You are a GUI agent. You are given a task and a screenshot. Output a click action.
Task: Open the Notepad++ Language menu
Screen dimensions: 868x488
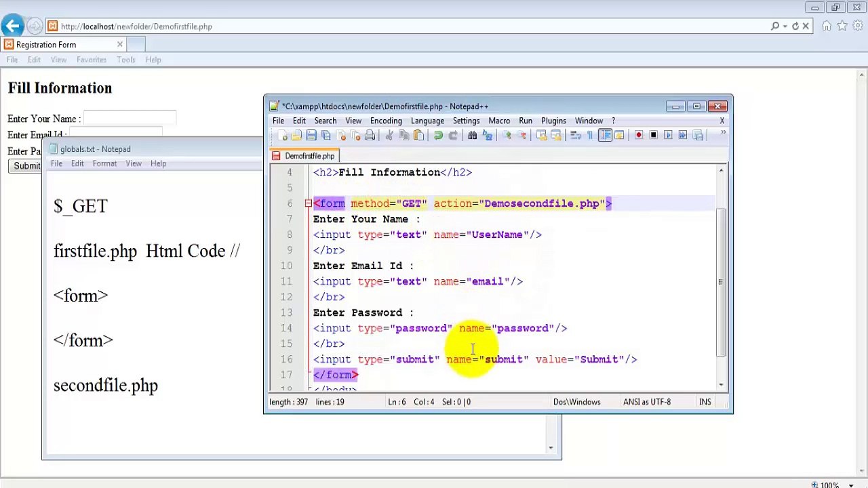[x=427, y=121]
